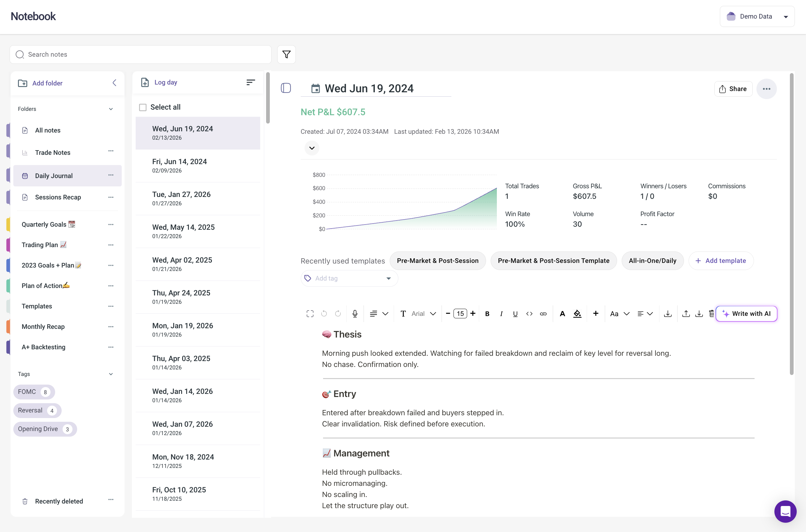
Task: Toggle underline formatting
Action: [x=515, y=313]
